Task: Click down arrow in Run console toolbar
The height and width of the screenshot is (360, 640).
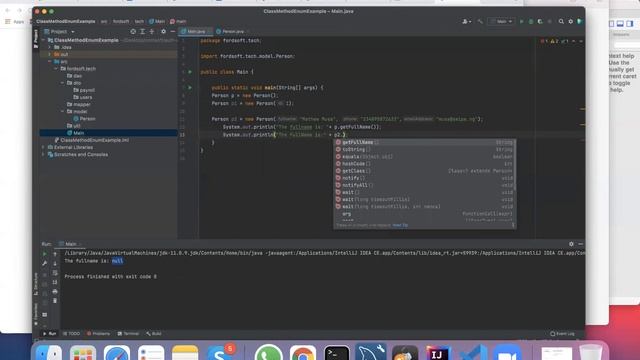Action: (55, 263)
